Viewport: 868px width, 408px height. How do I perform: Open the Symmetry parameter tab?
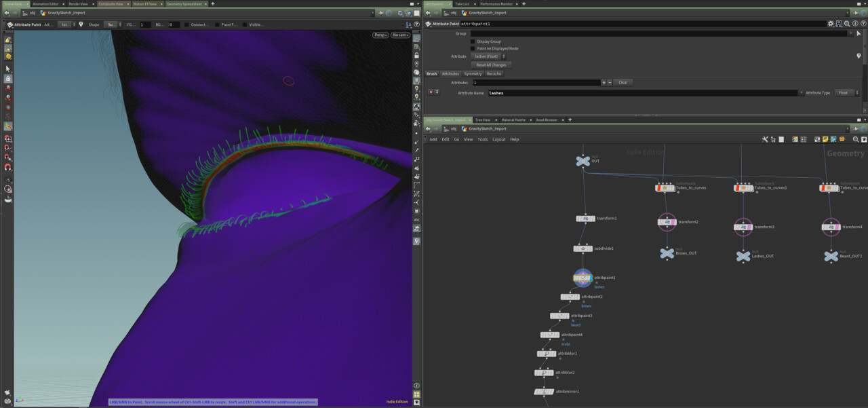point(473,73)
